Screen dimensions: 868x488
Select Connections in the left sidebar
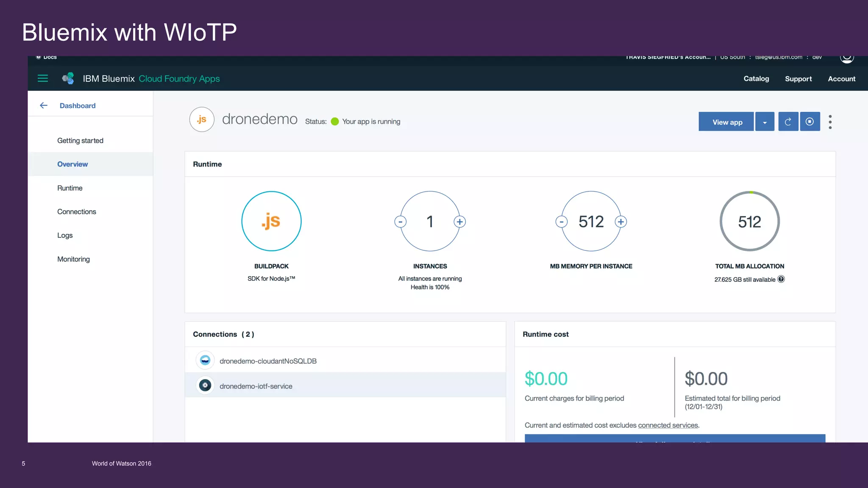[x=77, y=212]
